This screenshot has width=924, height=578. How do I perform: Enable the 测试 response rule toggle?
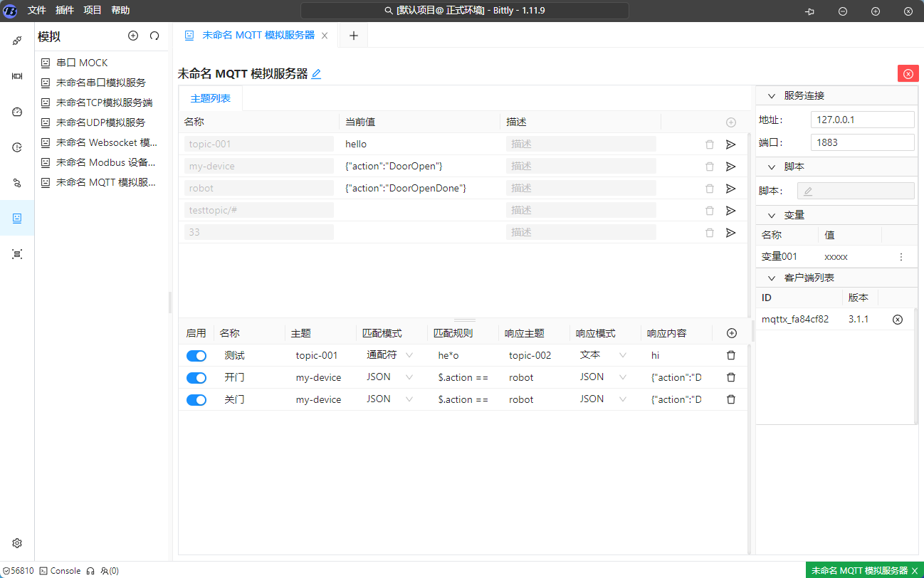click(x=196, y=355)
